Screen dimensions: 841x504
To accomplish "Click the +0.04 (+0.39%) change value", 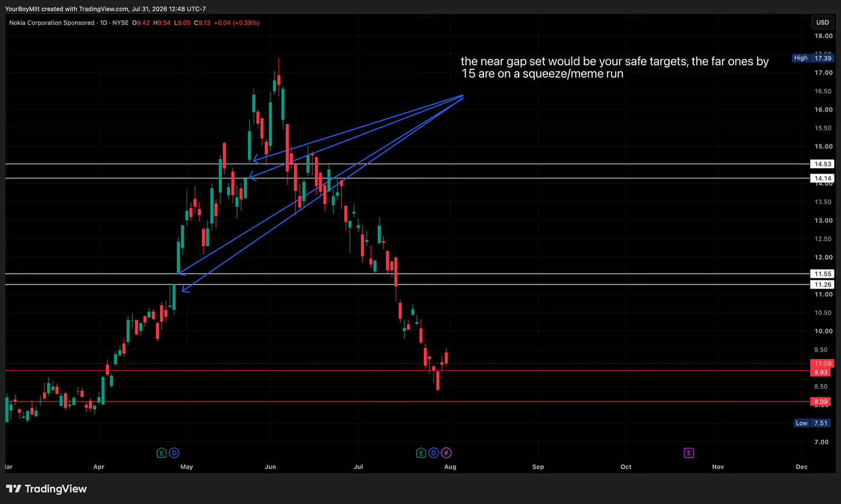I will pyautogui.click(x=237, y=23).
